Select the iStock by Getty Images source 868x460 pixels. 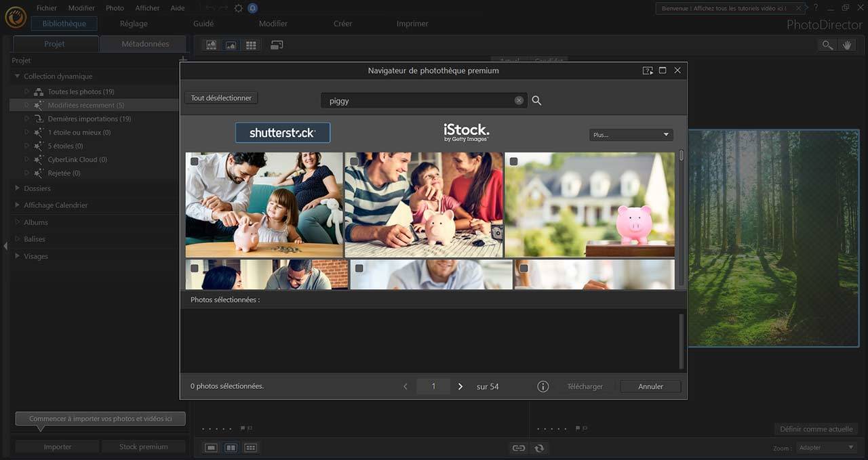[466, 132]
